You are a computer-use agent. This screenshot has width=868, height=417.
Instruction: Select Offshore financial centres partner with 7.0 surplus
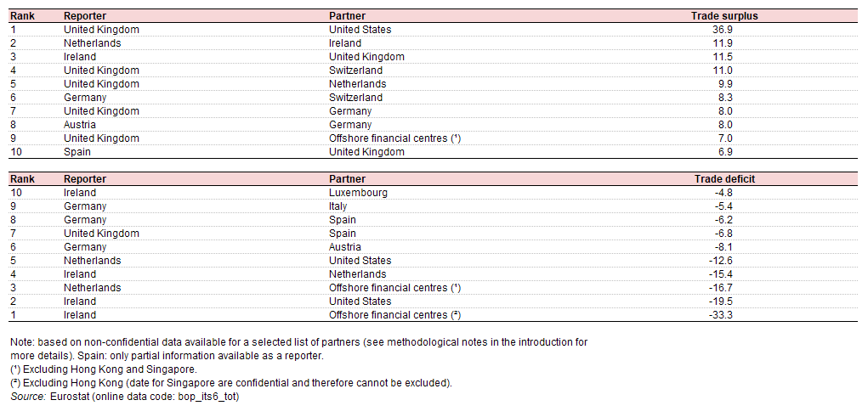394,138
